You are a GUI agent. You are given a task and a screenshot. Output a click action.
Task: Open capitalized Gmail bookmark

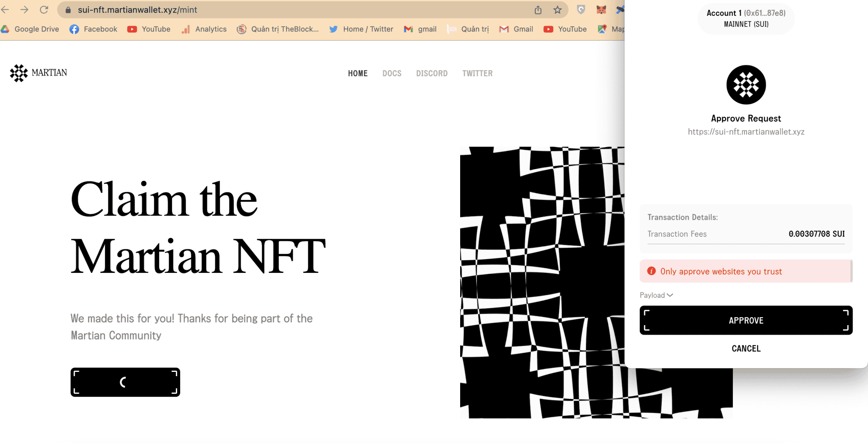click(516, 29)
